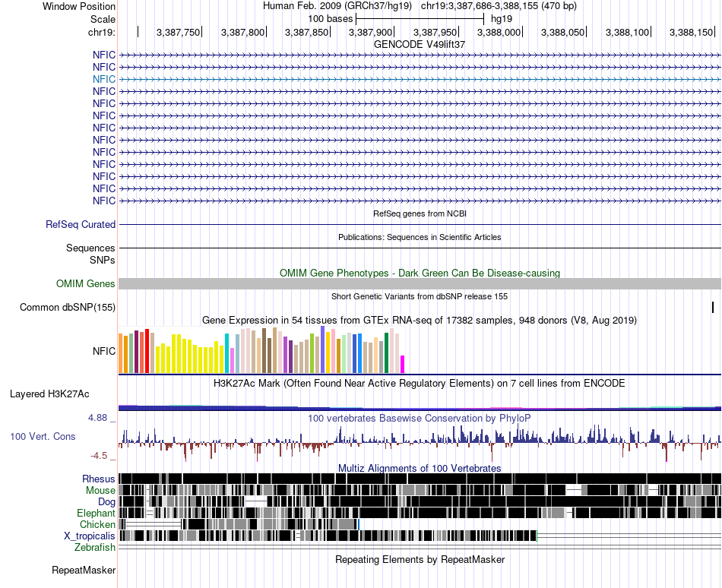722x588 pixels.
Task: Open Gene Expression in 54 tissues title
Action: point(420,320)
